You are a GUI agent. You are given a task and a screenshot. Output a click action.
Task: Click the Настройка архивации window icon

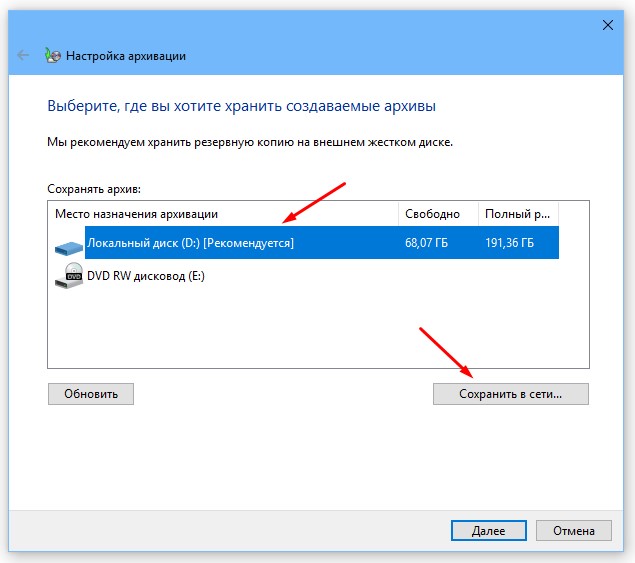click(53, 56)
